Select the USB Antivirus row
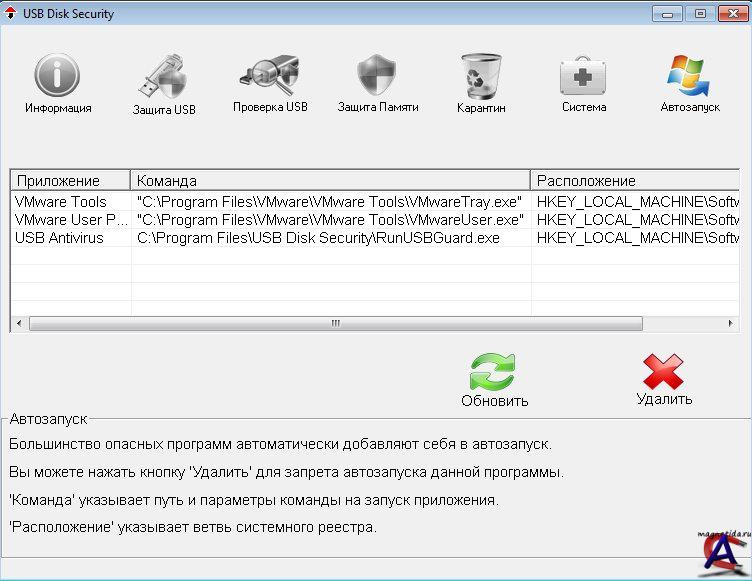 pyautogui.click(x=374, y=238)
